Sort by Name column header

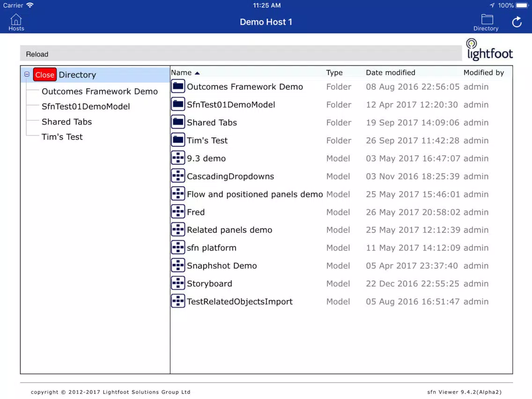[x=185, y=73]
